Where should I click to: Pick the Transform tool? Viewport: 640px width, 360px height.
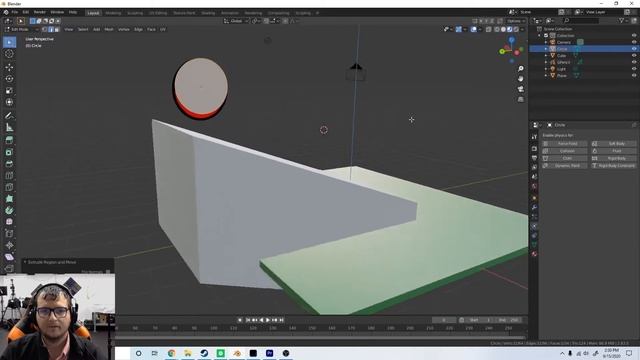click(x=9, y=102)
